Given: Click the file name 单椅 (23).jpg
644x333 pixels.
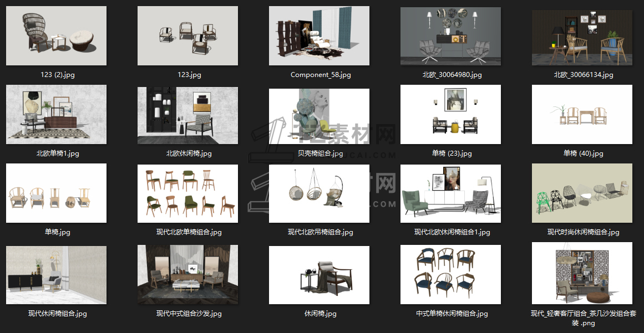Looking at the screenshot, I should tap(452, 153).
